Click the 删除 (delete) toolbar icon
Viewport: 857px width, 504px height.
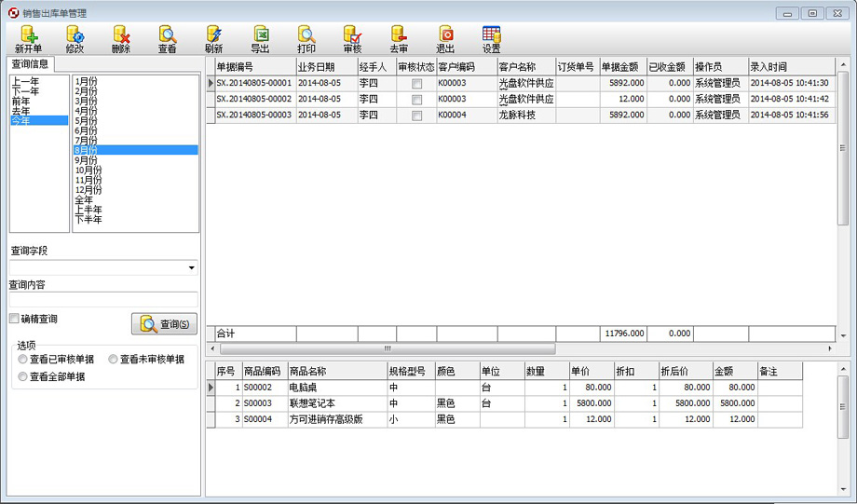pyautogui.click(x=121, y=39)
